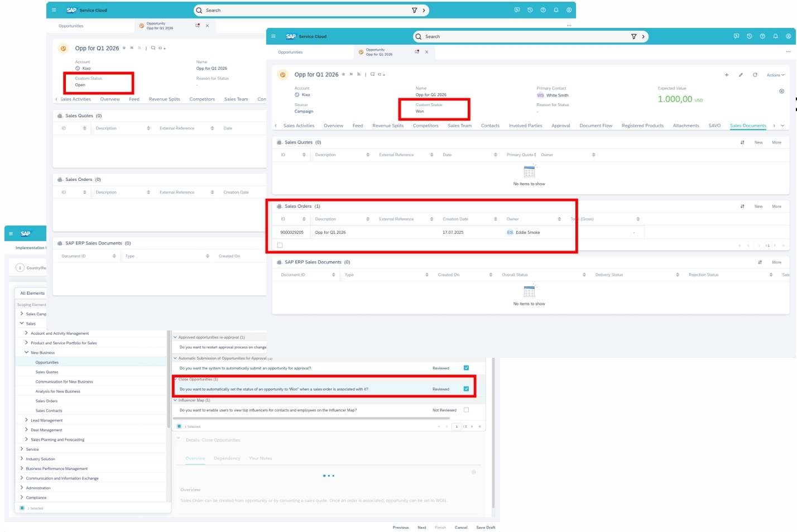Enable the Influencer Map Not Reviewed checkbox
This screenshot has height=532, width=797.
[466, 410]
